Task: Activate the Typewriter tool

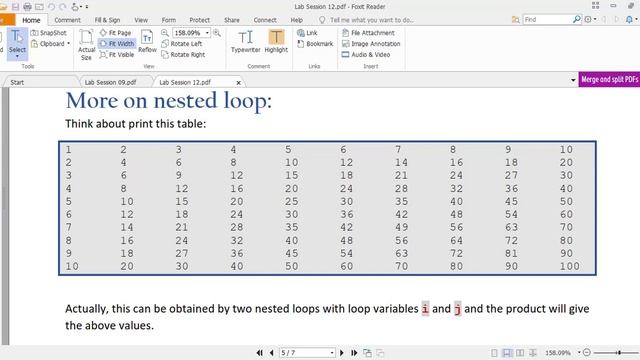Action: 245,41
